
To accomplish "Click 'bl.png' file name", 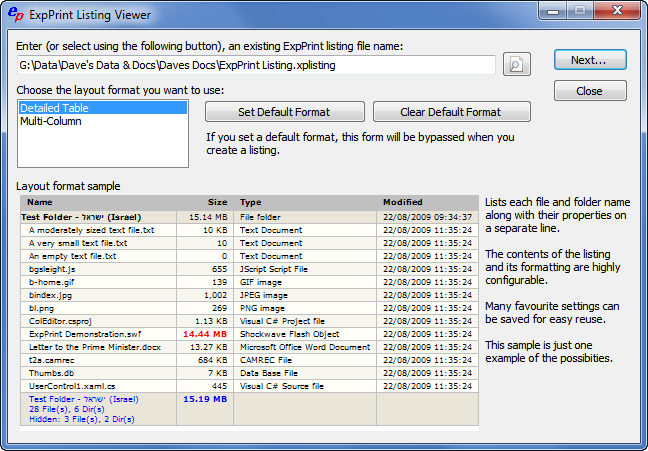I will (x=41, y=308).
